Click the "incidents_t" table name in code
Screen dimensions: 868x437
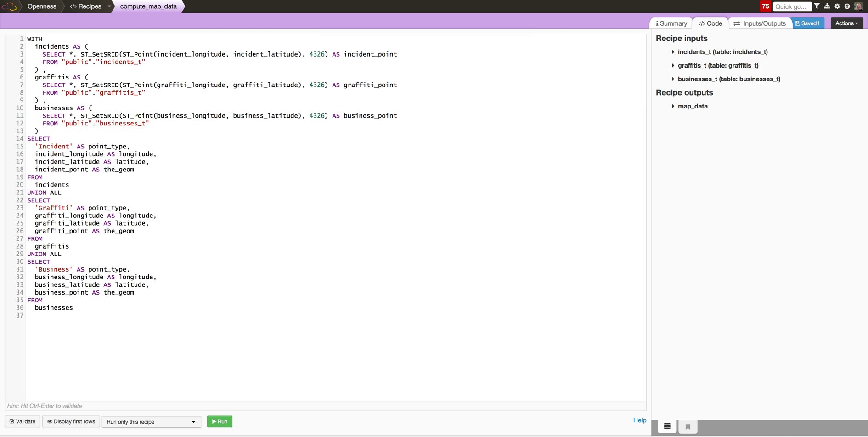[120, 62]
